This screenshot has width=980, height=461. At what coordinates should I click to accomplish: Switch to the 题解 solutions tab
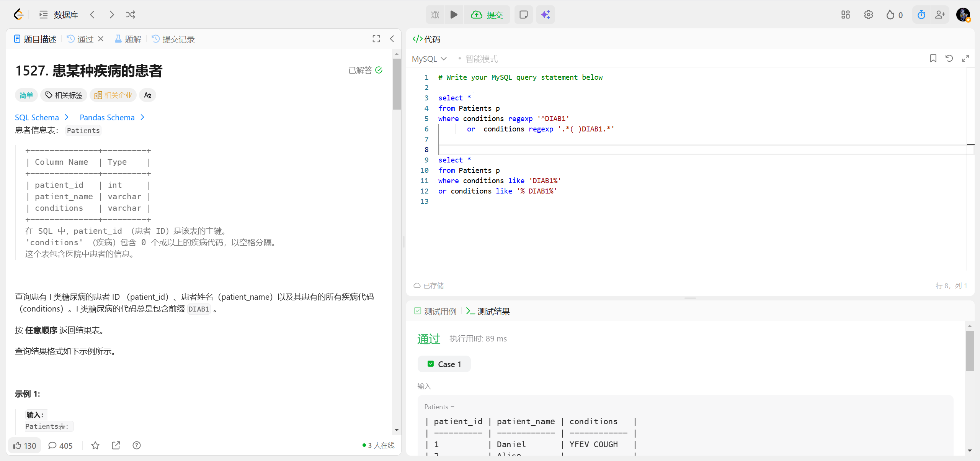pyautogui.click(x=128, y=39)
